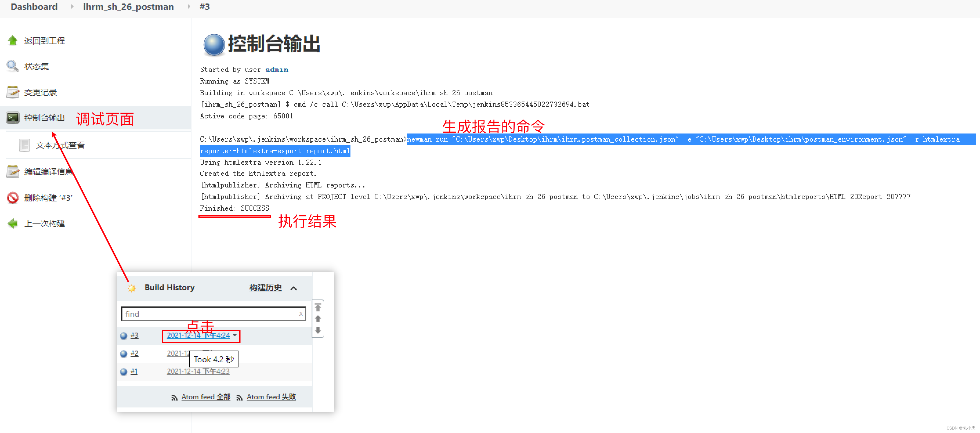Click the 'Active code page: 65001' line
Image resolution: width=980 pixels, height=433 pixels.
pos(247,116)
